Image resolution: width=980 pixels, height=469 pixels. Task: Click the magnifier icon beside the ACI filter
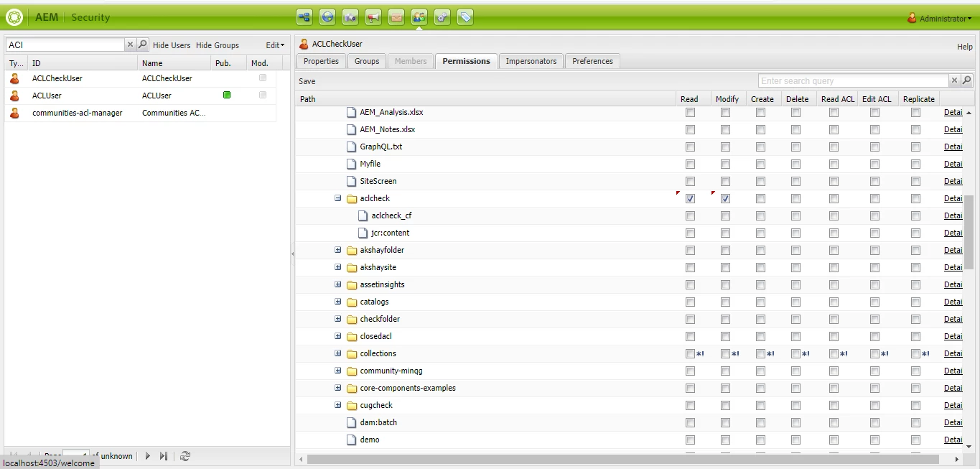click(x=142, y=45)
